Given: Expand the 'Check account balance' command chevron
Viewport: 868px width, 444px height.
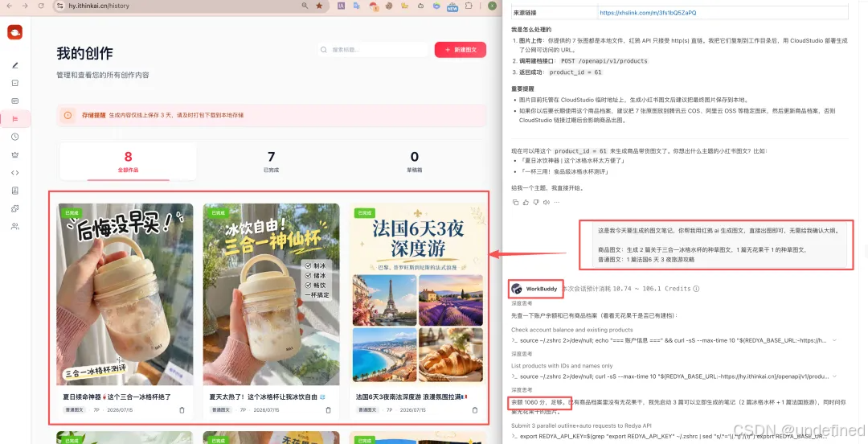Looking at the screenshot, I should (834, 340).
